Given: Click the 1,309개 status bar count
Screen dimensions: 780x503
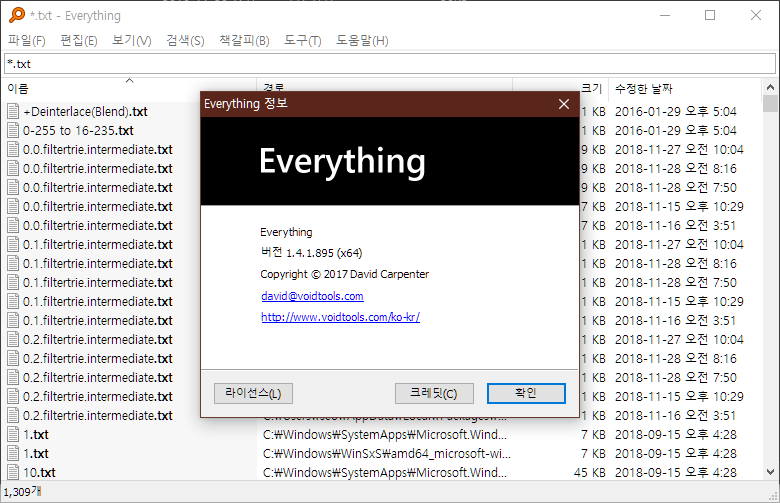Looking at the screenshot, I should coord(22,492).
